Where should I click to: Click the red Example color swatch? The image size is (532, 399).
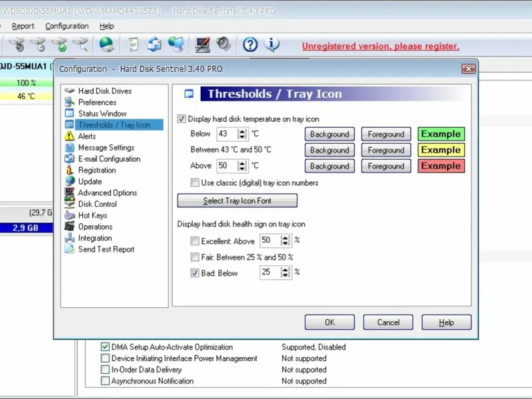pos(441,166)
